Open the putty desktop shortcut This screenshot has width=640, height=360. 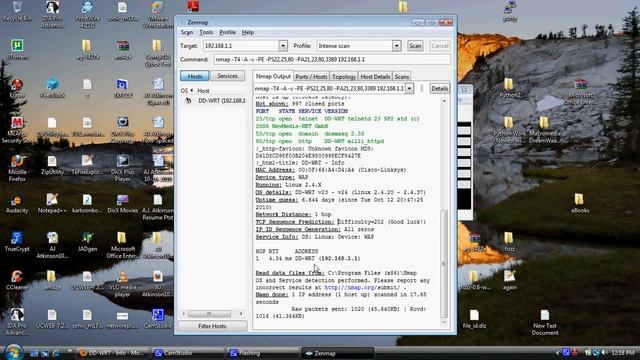510,11
